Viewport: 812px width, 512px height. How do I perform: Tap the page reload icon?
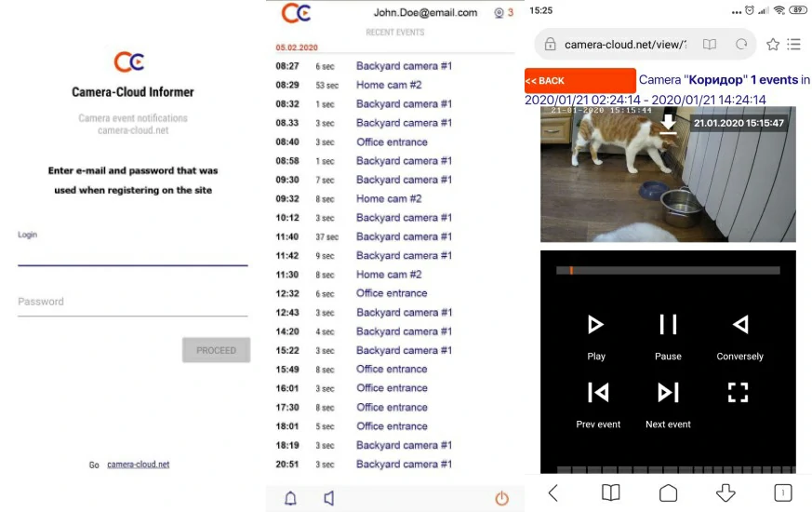coord(741,44)
